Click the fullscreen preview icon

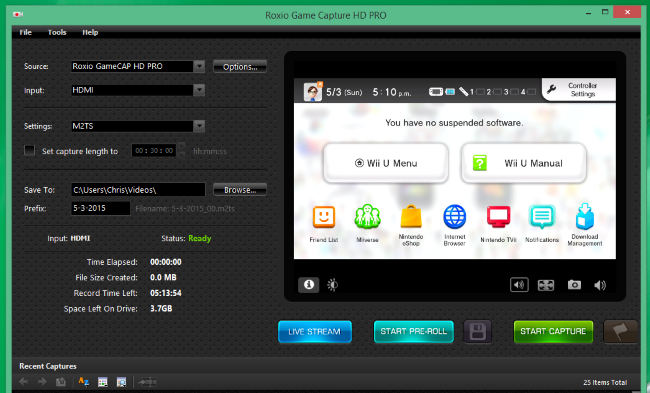[546, 285]
